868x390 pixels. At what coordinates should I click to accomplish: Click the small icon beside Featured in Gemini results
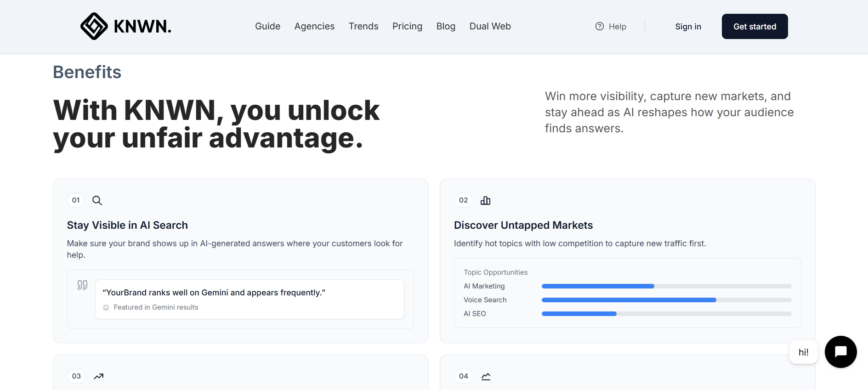106,307
